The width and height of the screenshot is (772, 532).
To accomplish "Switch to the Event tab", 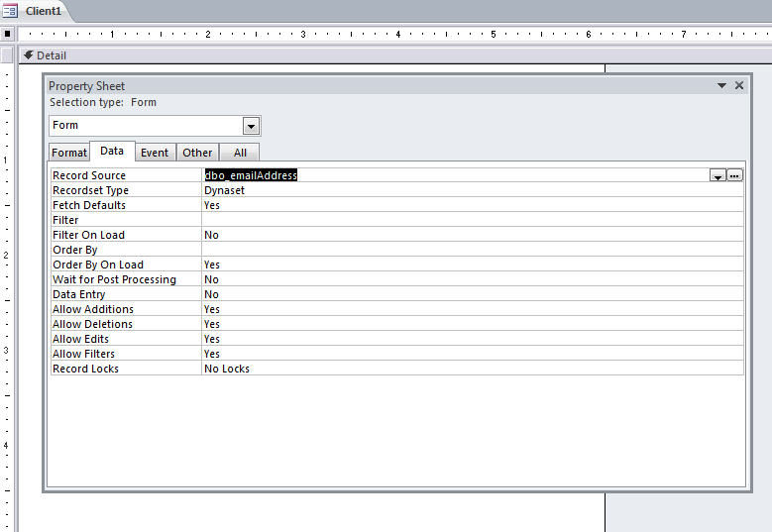I will pos(155,153).
